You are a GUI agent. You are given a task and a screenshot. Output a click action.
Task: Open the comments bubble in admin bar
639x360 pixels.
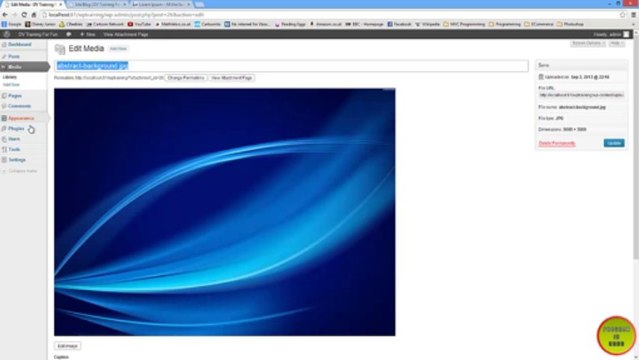point(68,35)
